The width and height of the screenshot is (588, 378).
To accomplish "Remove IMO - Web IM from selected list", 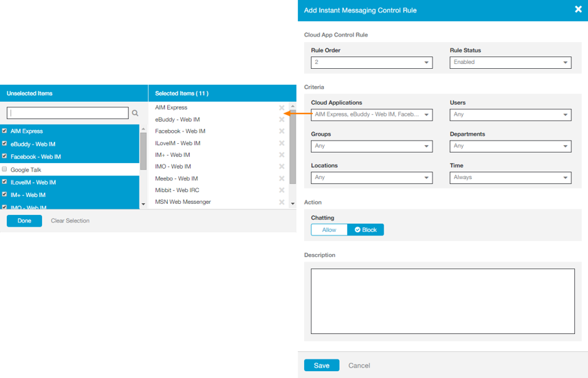I will click(281, 167).
